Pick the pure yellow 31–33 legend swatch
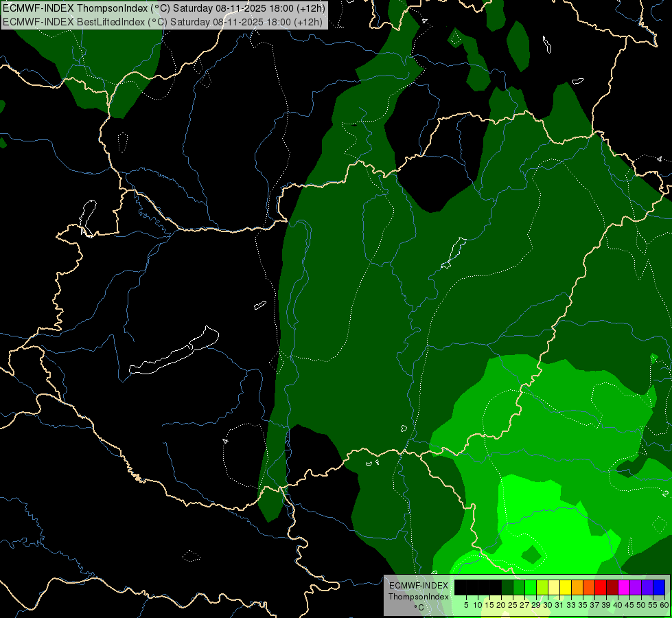Viewport: 672px width, 618px height. click(566, 587)
